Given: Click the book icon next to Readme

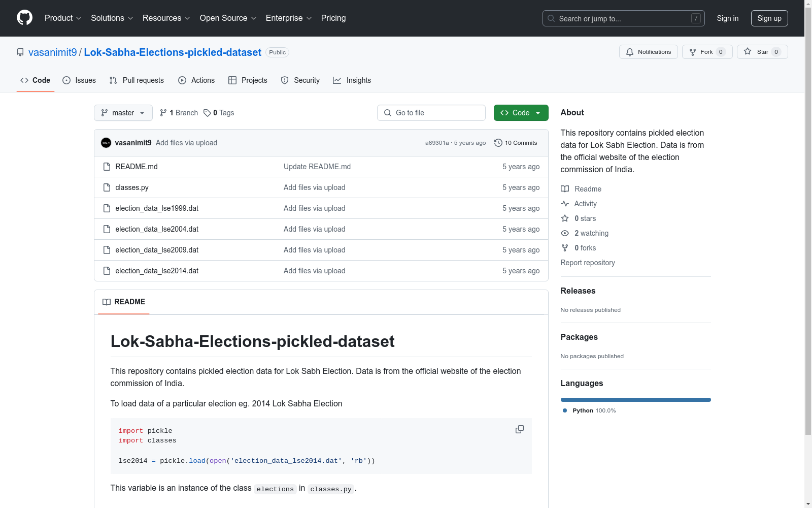Looking at the screenshot, I should (x=565, y=189).
